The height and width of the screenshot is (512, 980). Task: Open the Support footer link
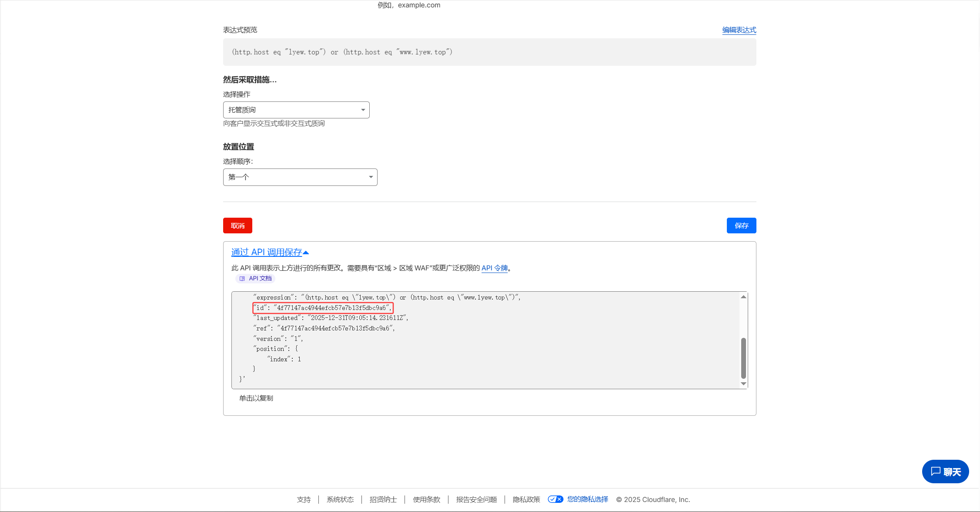[x=304, y=499]
